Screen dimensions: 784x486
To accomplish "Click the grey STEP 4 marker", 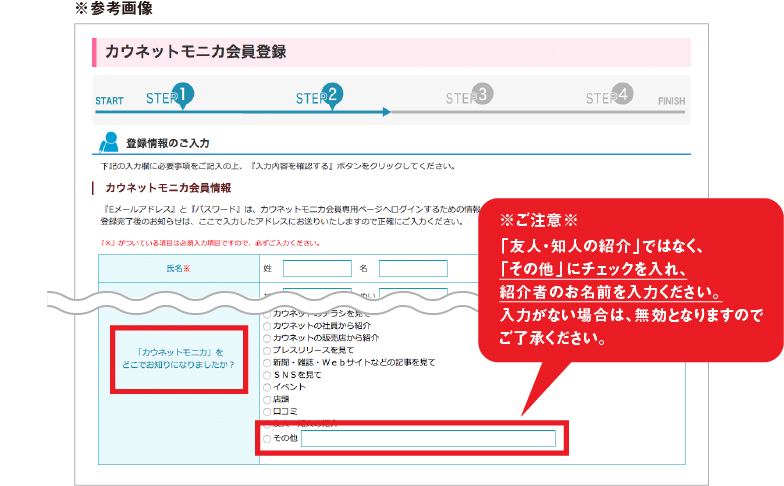I will [610, 95].
